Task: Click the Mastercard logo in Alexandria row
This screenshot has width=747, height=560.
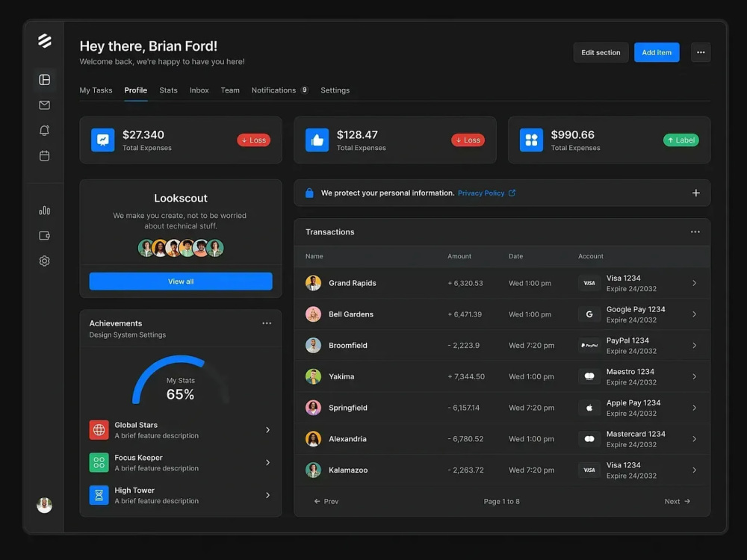Action: click(x=589, y=438)
